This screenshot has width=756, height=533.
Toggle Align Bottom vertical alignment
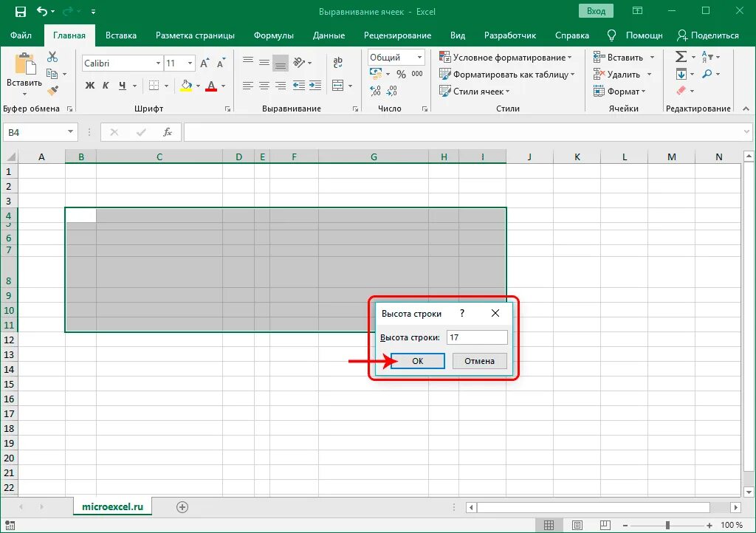tap(280, 63)
